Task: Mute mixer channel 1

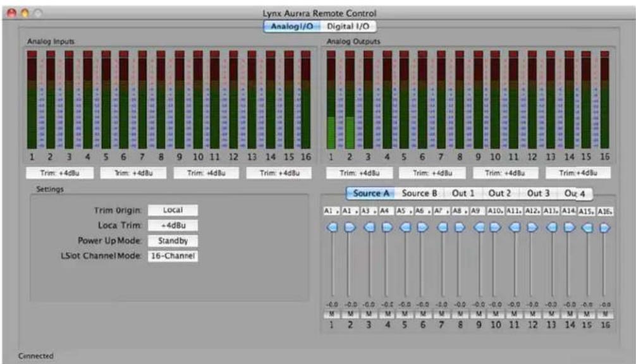Action: [x=332, y=314]
